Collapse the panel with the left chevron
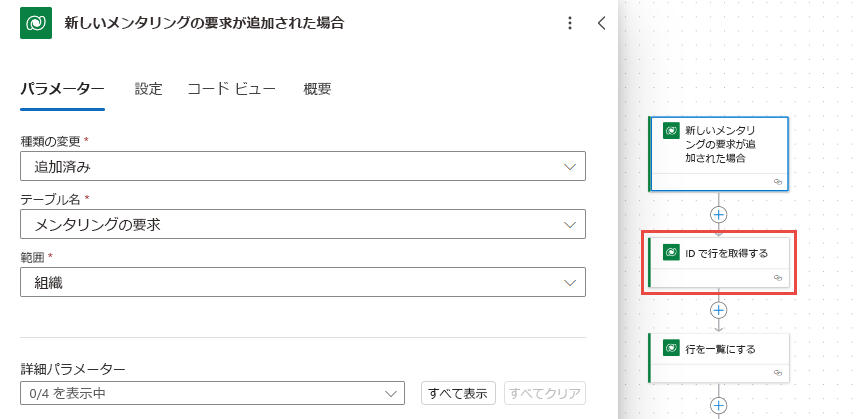 point(602,23)
